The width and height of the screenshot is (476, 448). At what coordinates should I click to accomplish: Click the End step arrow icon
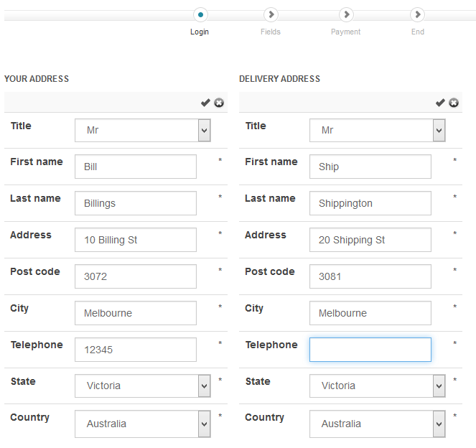coord(417,14)
